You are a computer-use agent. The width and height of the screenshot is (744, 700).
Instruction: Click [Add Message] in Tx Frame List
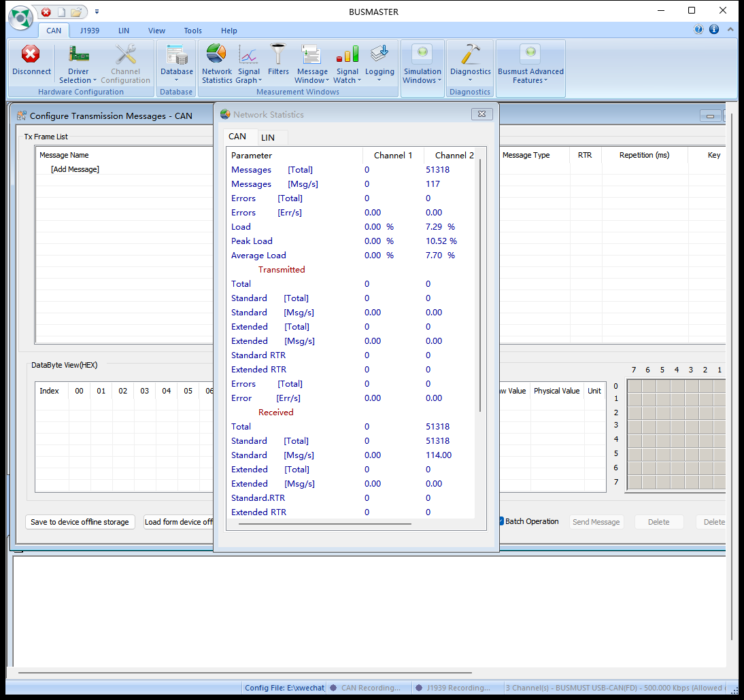coord(75,169)
